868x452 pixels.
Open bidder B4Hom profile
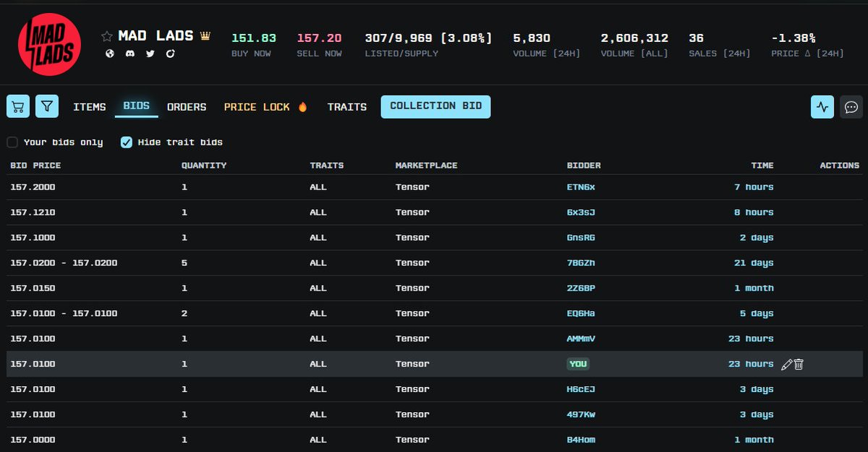(581, 440)
